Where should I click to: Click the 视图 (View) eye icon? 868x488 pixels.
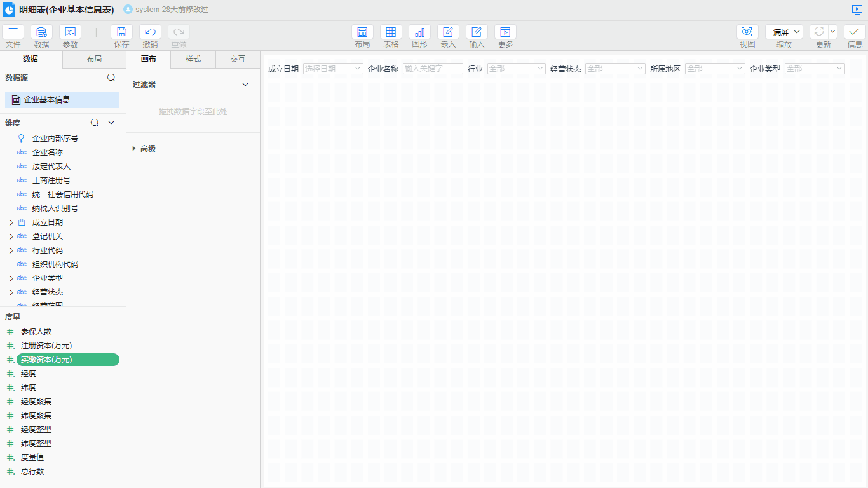[x=747, y=32]
